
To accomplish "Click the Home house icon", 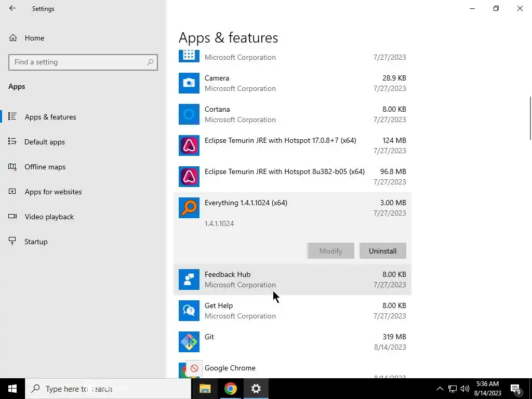I will click(13, 38).
